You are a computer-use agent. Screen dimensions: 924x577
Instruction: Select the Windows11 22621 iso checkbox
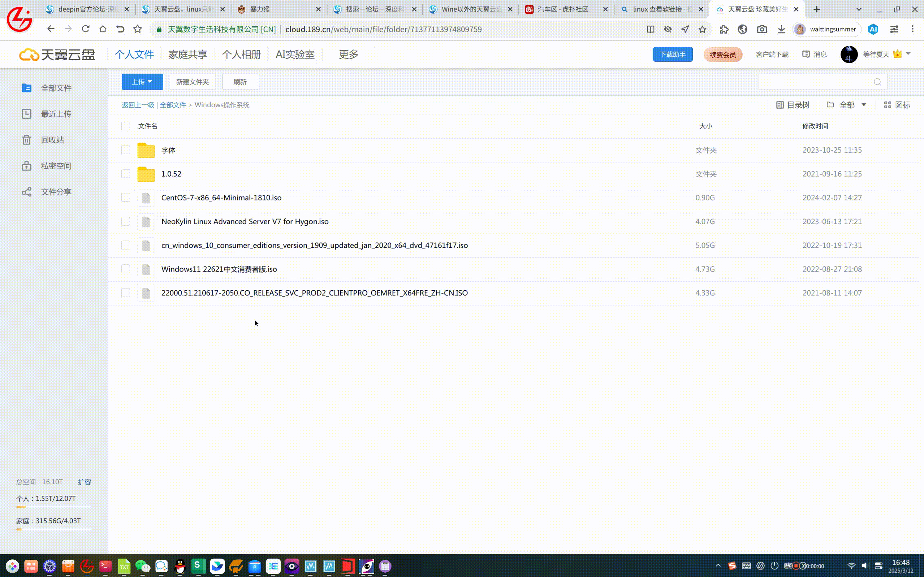click(126, 269)
